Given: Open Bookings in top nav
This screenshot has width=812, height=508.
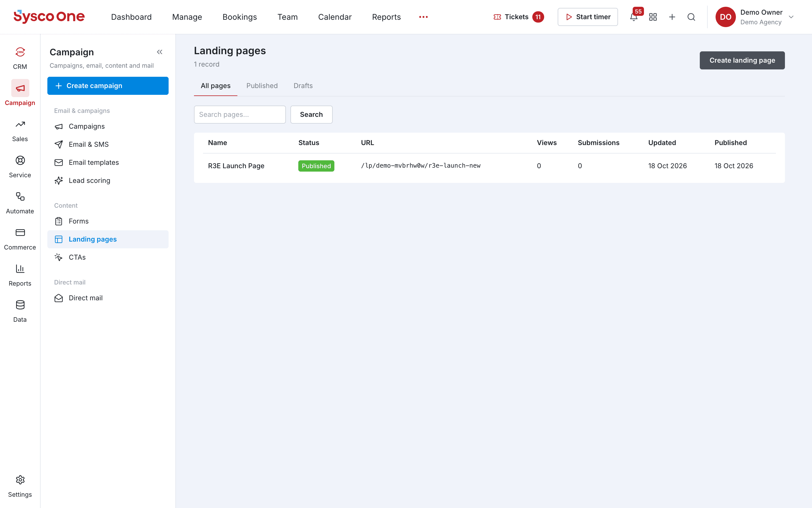Looking at the screenshot, I should coord(240,17).
